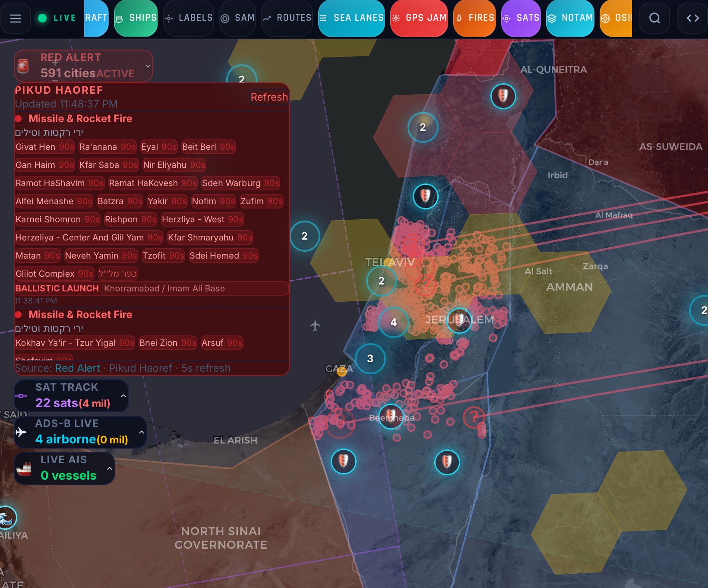The width and height of the screenshot is (708, 588).
Task: Click the red question mark marker
Action: [474, 417]
